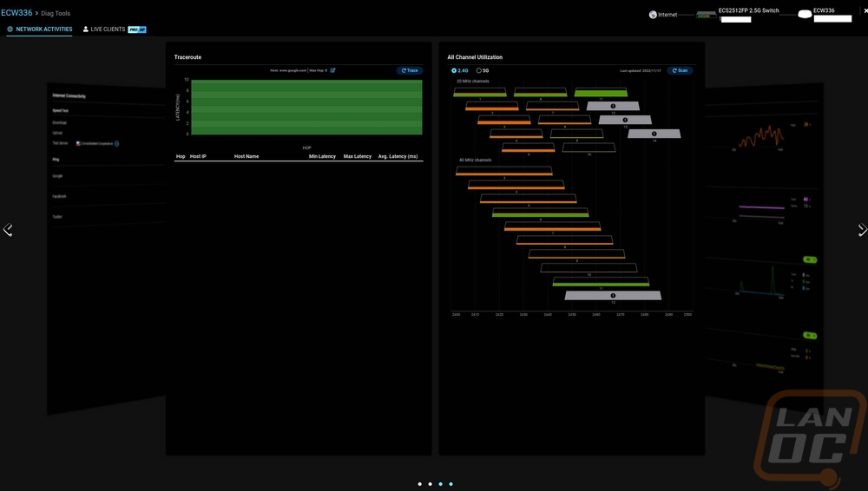868x491 pixels.
Task: Click the Traceroute panel title
Action: [x=187, y=57]
